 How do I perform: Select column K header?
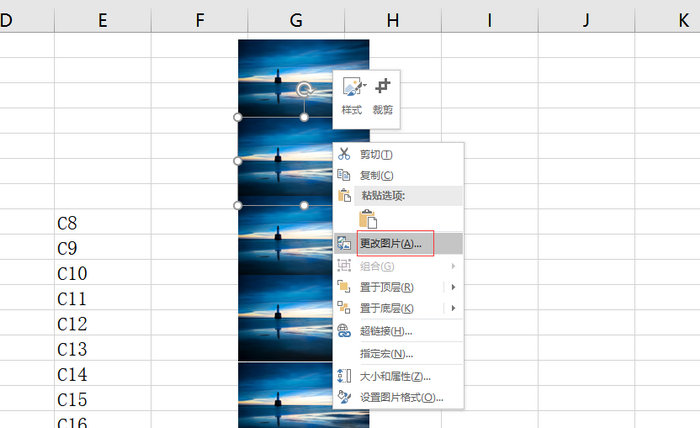click(668, 20)
